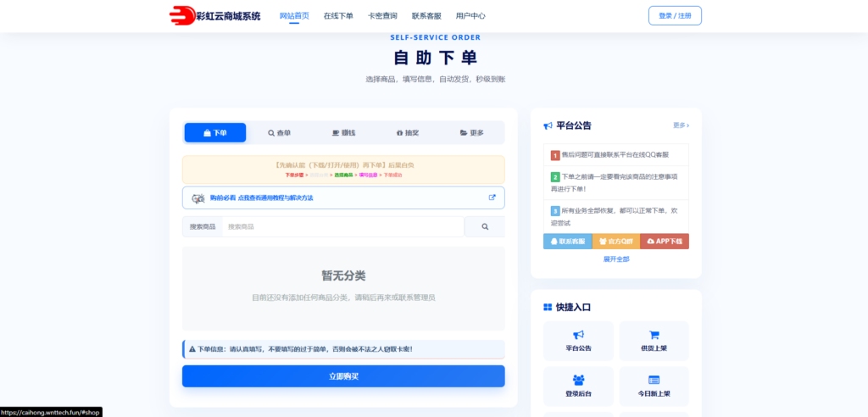
Task: Click the 立即购买 button
Action: click(x=343, y=376)
